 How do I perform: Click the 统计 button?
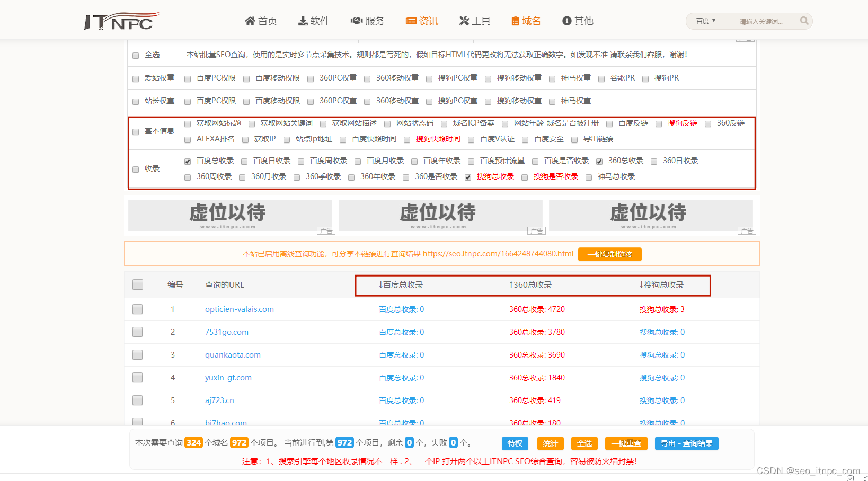(550, 443)
